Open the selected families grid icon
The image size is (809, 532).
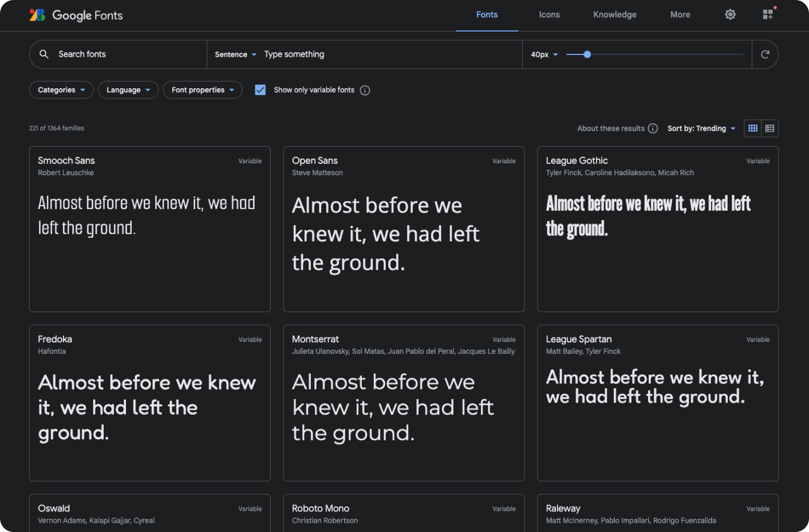[x=768, y=14]
